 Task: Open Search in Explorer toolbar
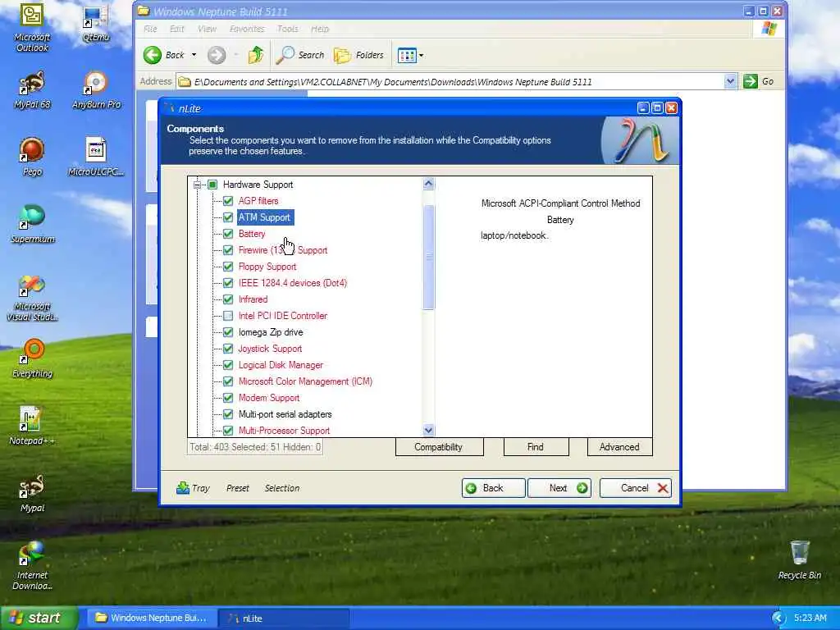click(x=300, y=55)
